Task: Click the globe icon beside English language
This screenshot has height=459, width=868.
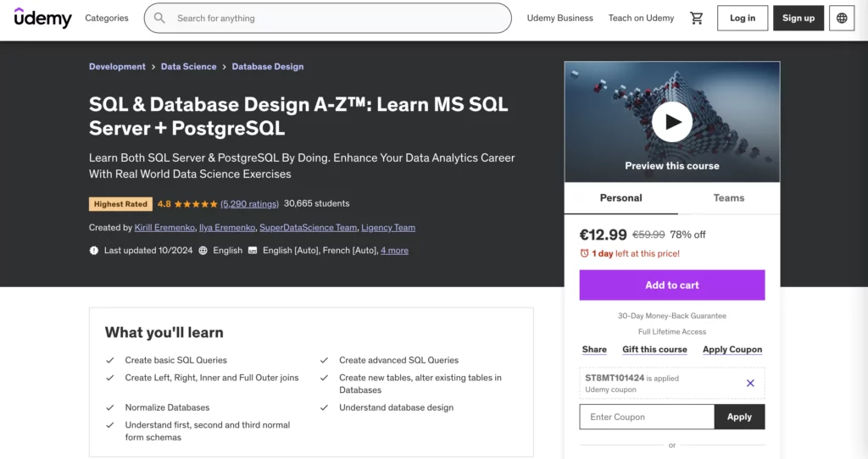Action: 203,251
